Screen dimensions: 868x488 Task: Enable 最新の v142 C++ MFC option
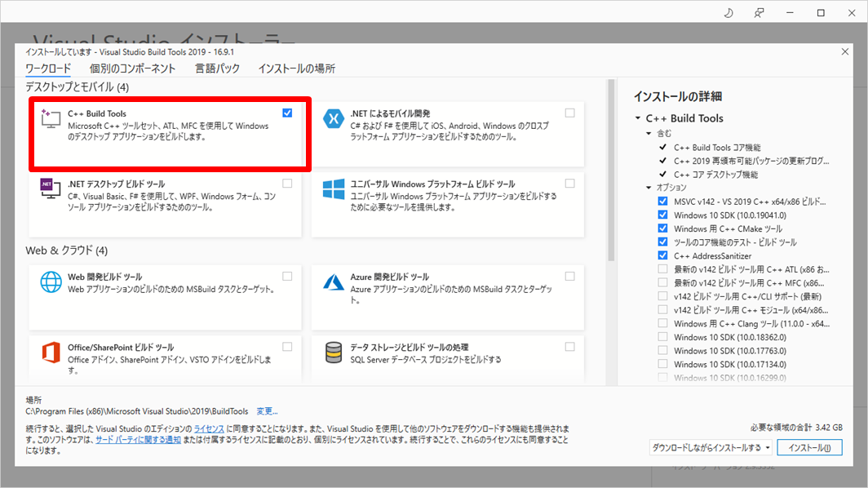pos(662,282)
